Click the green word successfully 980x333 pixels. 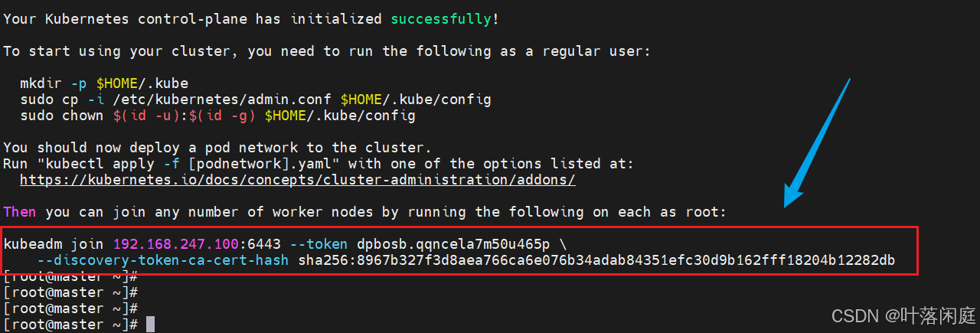pos(441,19)
